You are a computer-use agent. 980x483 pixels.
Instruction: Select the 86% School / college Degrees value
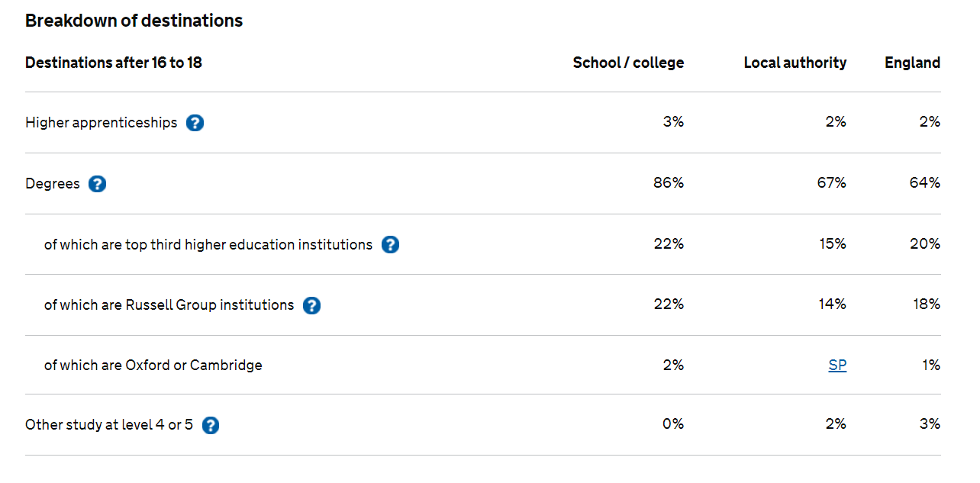[x=669, y=183]
